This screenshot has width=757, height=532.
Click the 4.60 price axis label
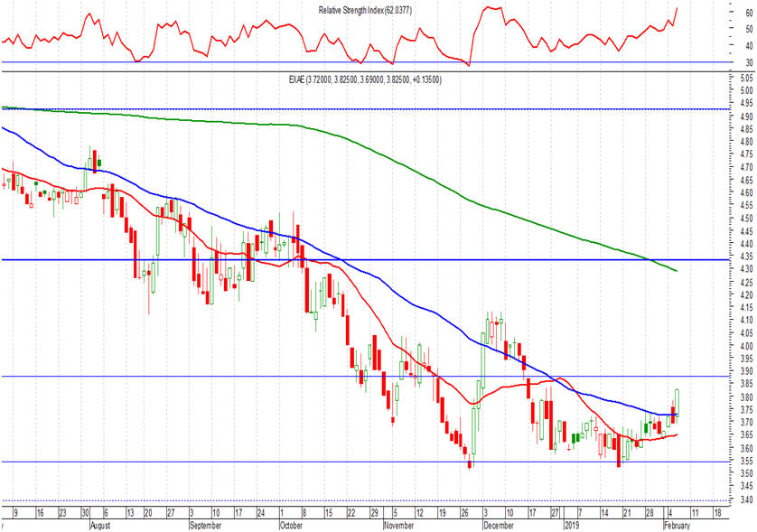(x=746, y=192)
